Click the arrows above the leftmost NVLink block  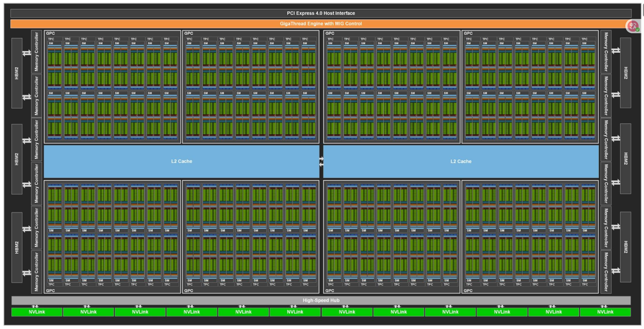point(35,306)
